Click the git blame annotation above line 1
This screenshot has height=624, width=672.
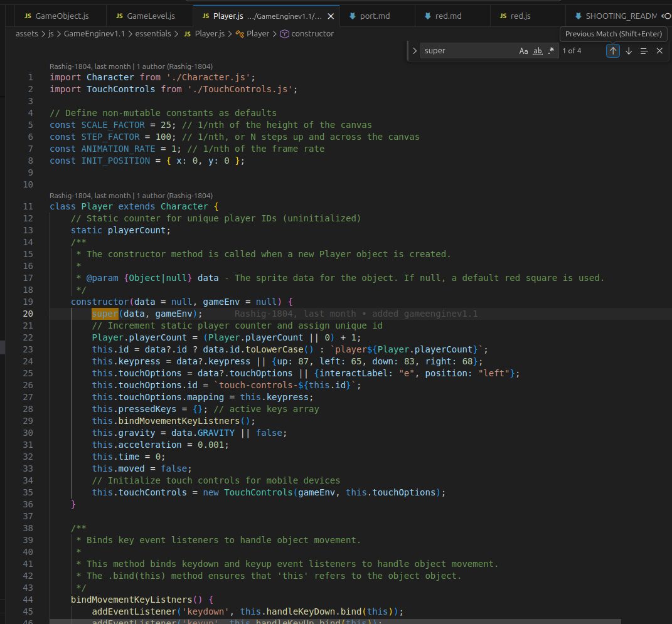click(x=131, y=66)
